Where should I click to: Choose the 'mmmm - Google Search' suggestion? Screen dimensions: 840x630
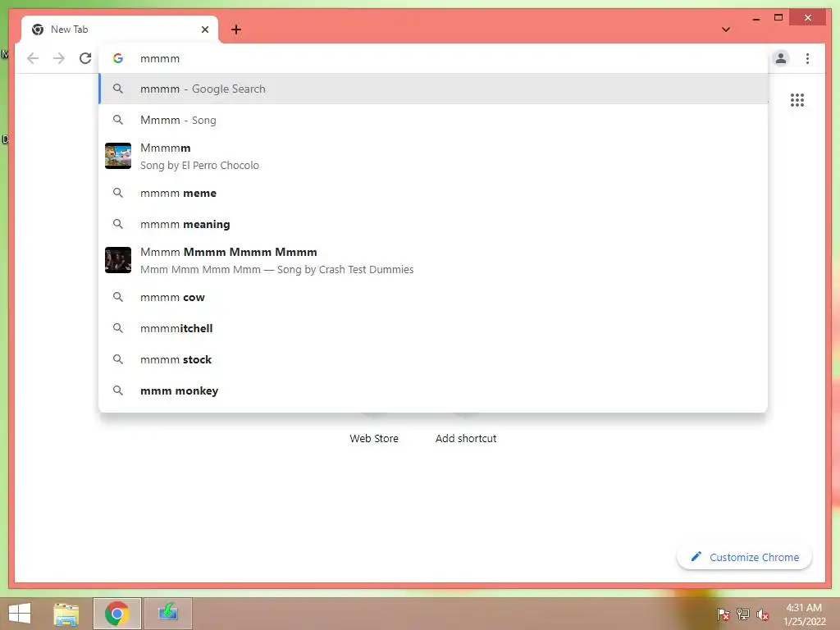[433, 89]
